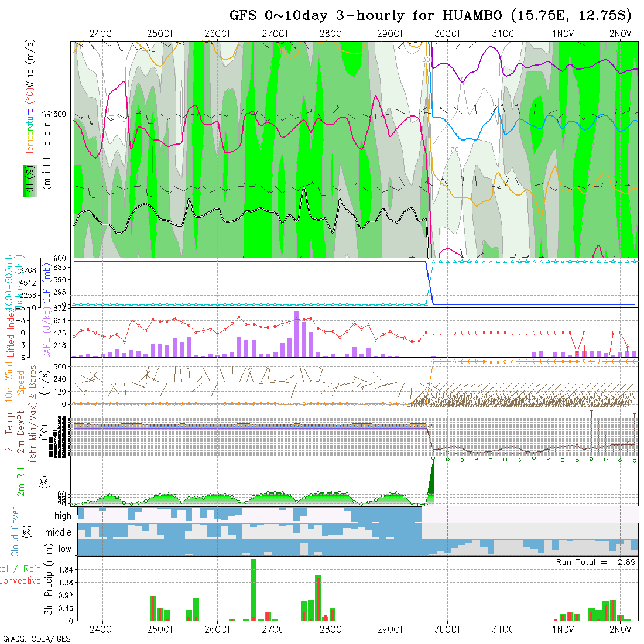Click the 2NOV label on bottom axis
644x644 pixels.
[x=620, y=629]
